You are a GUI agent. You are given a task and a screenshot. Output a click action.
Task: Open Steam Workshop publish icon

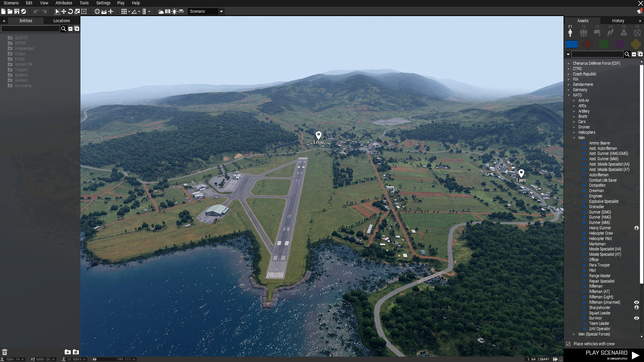pyautogui.click(x=23, y=11)
